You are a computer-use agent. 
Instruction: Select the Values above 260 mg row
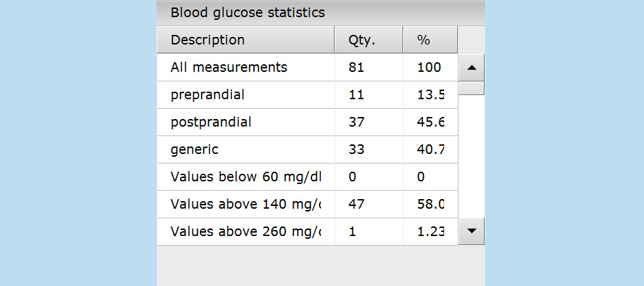(245, 232)
